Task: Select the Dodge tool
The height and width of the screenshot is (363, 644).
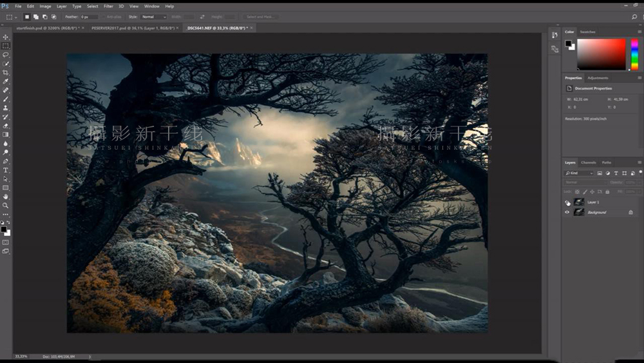Action: pos(6,152)
